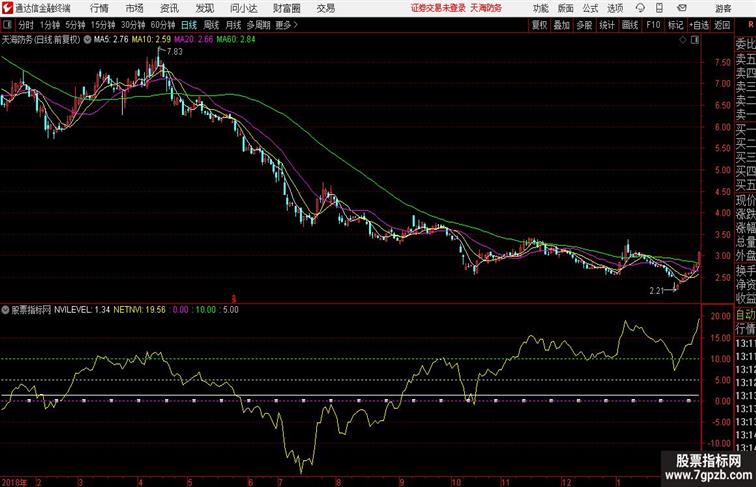Screen dimensions: 756x487
Task: Switch to 分时 period tab
Action: tap(26, 25)
